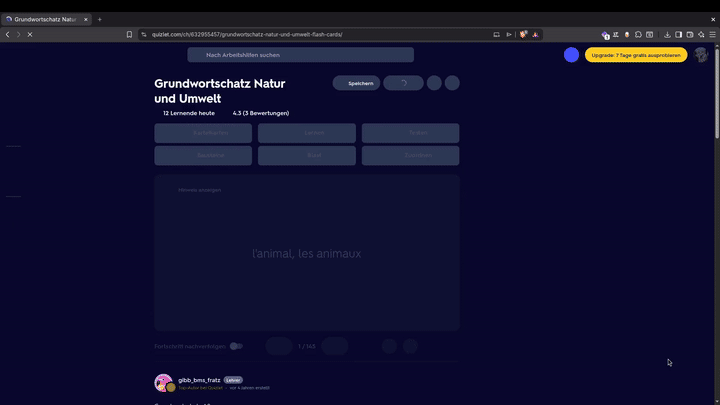The height and width of the screenshot is (405, 720).
Task: Click the browser forward arrow
Action: pyautogui.click(x=18, y=34)
